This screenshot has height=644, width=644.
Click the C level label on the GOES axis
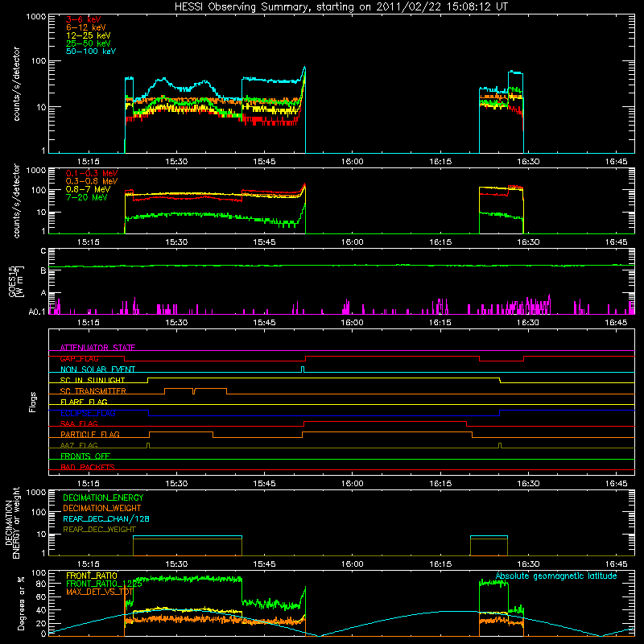[x=43, y=251]
